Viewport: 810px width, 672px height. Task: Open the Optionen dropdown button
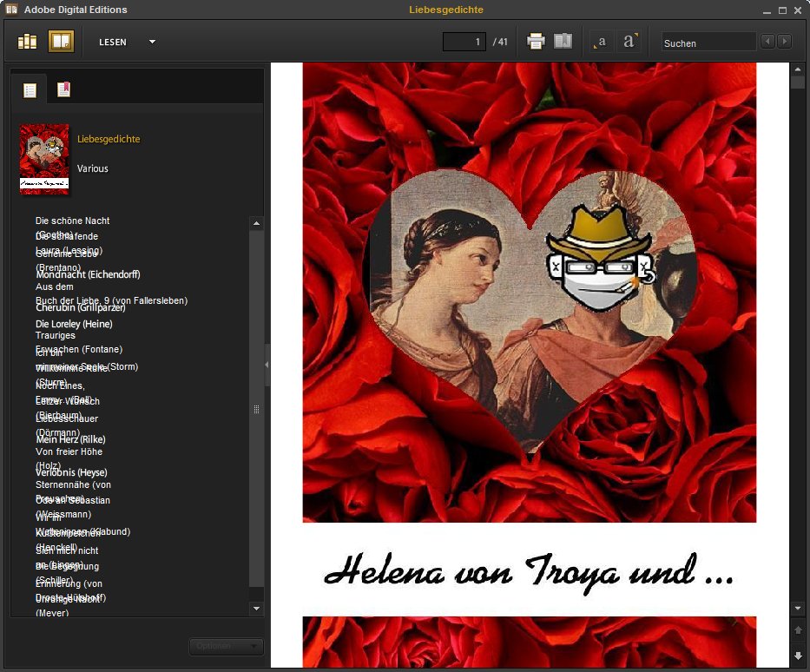(227, 646)
